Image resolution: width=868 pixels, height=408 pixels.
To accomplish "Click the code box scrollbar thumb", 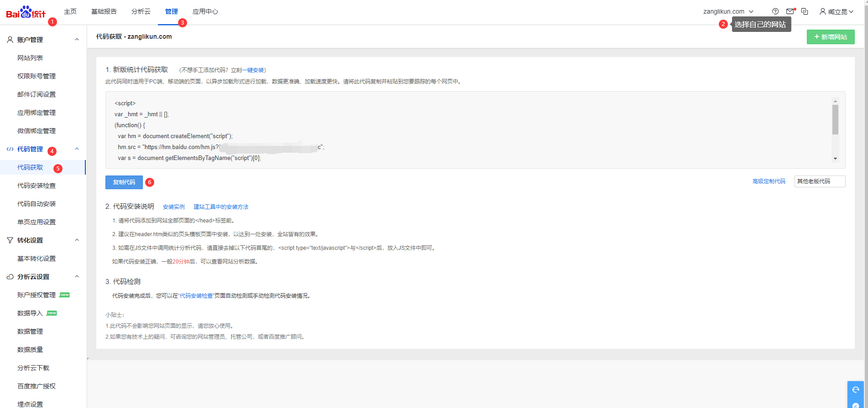I will pos(835,120).
